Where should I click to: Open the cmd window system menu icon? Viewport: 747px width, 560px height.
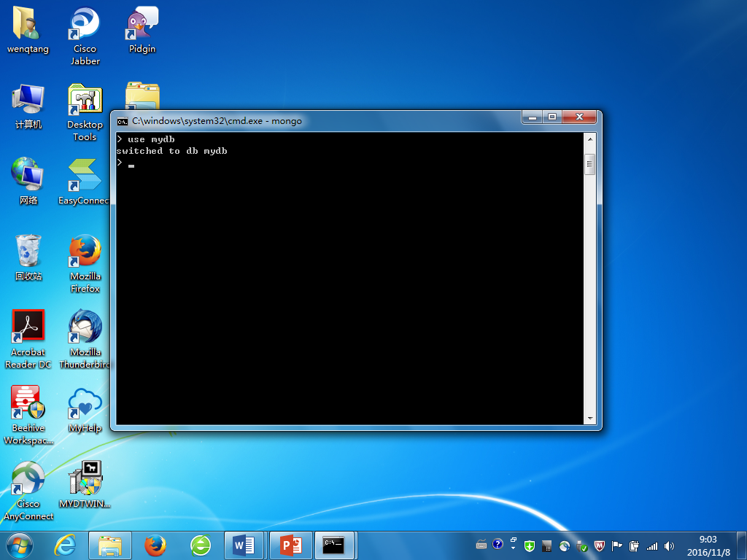point(123,122)
